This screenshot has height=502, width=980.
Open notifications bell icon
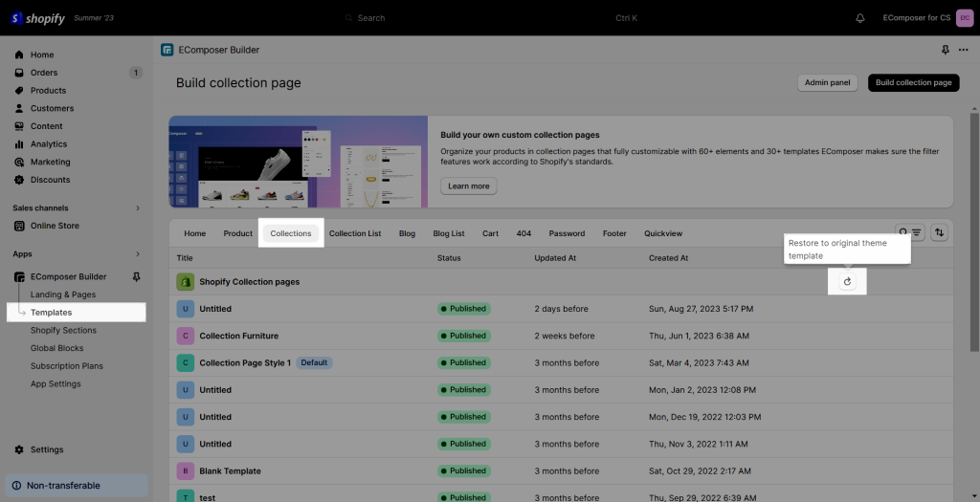click(x=860, y=18)
